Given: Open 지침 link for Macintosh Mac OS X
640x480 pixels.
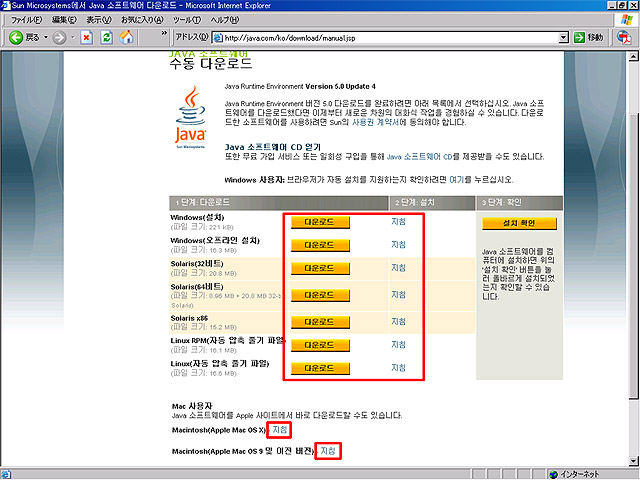Looking at the screenshot, I should [280, 430].
